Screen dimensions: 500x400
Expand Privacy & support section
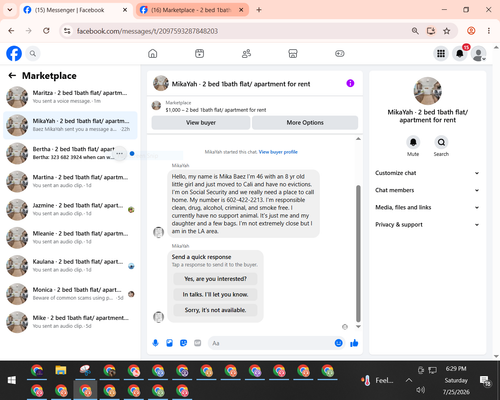[x=427, y=225]
